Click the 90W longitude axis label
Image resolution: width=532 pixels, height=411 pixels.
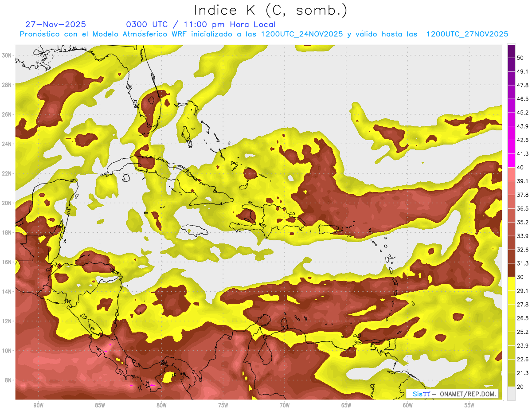click(38, 405)
